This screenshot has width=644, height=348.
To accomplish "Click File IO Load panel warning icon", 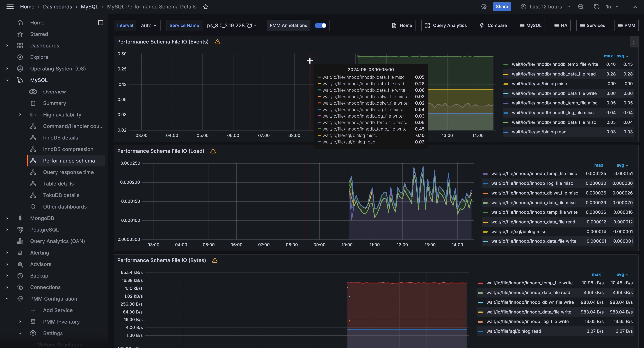I will pyautogui.click(x=213, y=151).
